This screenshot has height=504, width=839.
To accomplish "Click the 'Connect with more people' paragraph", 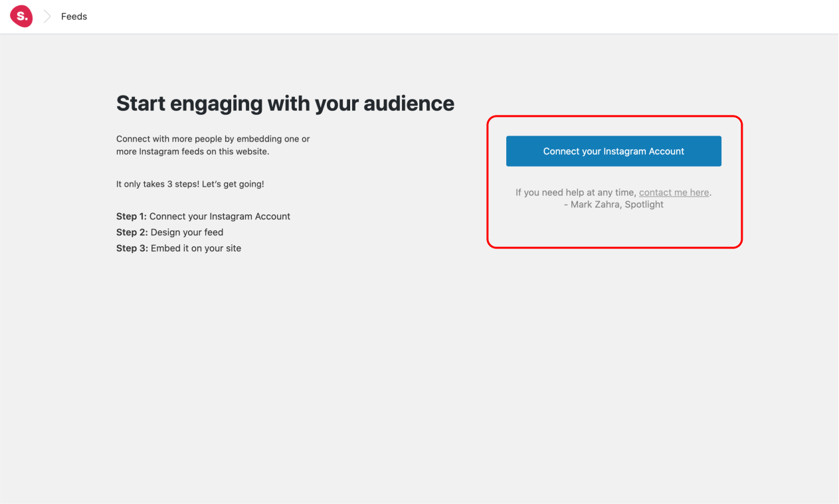I will (x=213, y=145).
